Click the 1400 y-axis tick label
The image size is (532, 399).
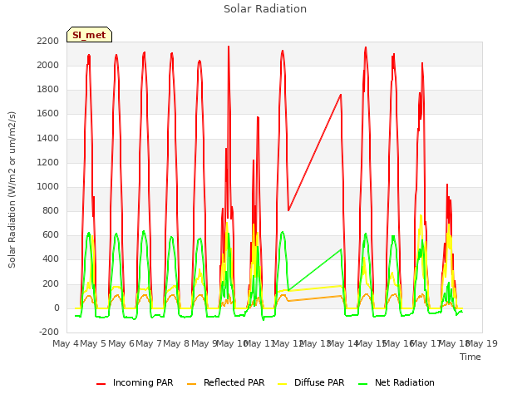pos(48,138)
